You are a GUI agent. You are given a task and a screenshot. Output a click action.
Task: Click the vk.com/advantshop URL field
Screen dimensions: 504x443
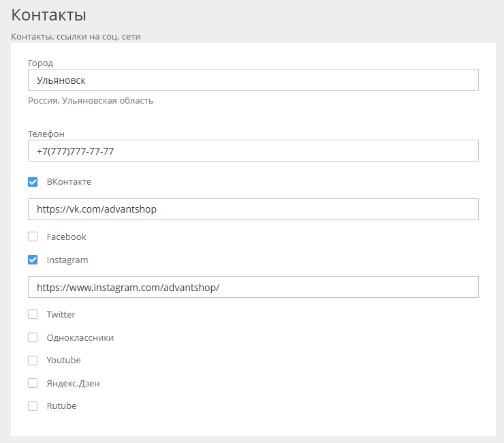[x=253, y=209]
